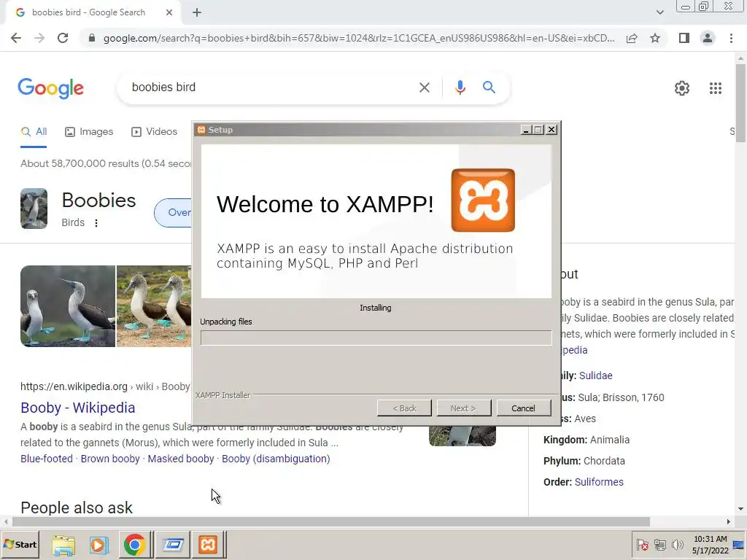The height and width of the screenshot is (560, 747).
Task: Share this page using the address bar icon
Action: 632,38
